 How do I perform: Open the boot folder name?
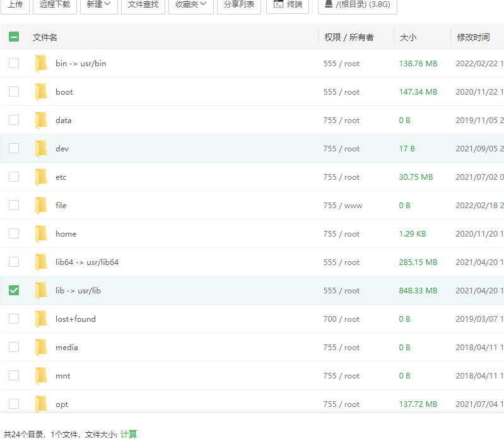(64, 92)
